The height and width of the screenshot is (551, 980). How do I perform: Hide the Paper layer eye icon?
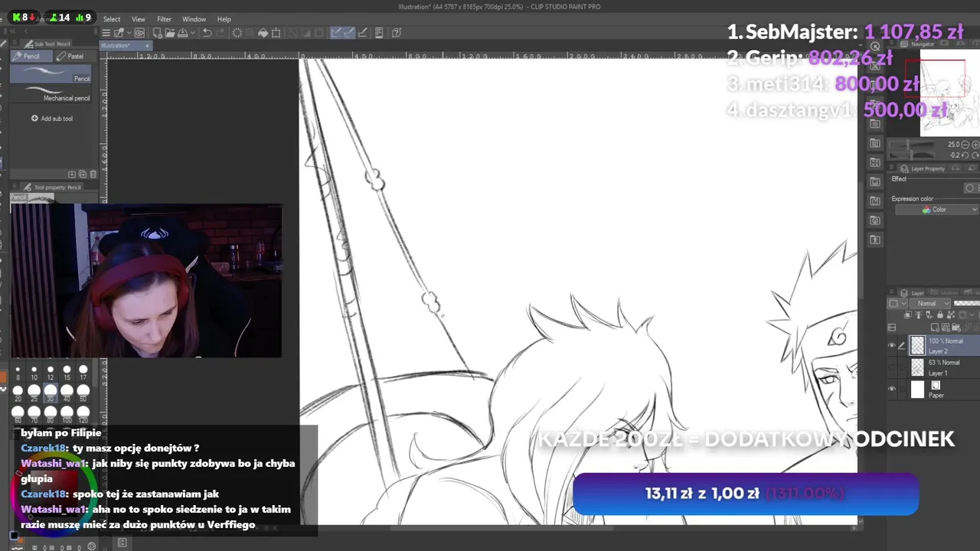[892, 389]
